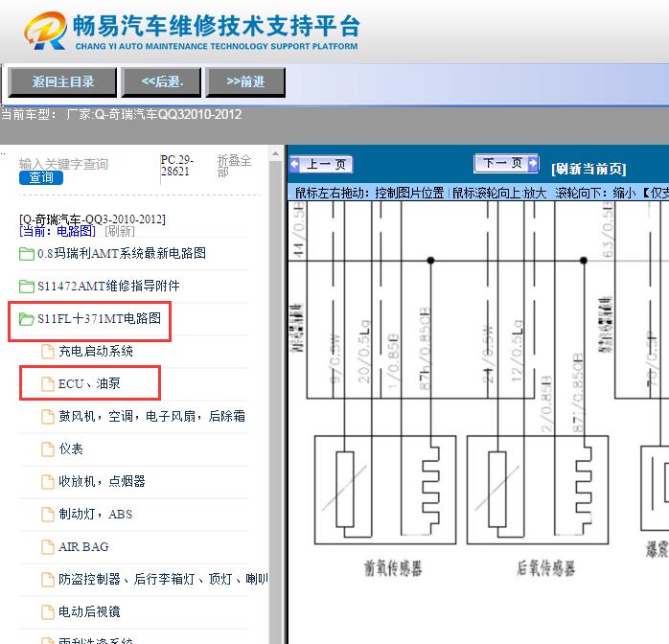669x644 pixels.
Task: Click [刷新当前页] to reload the diagram
Action: click(588, 169)
